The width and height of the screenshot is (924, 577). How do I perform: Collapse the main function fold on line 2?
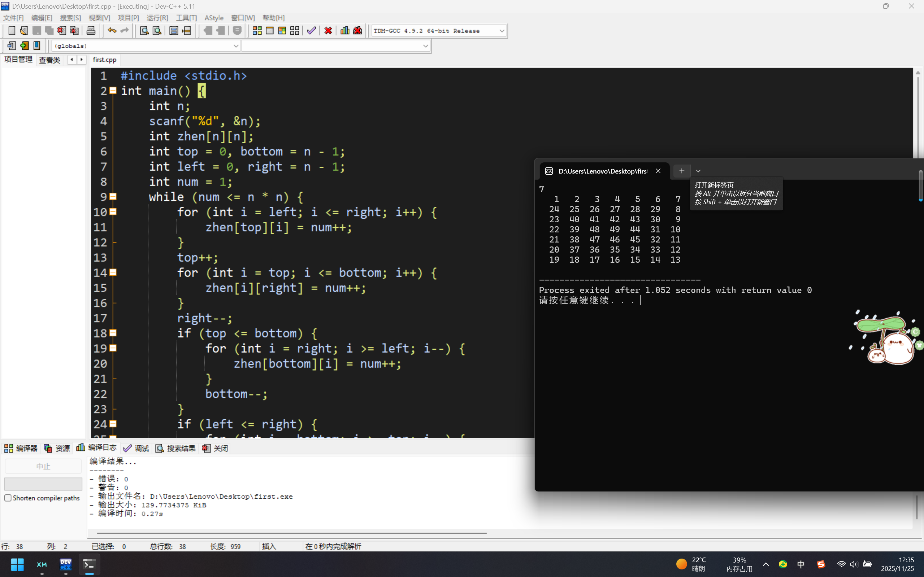coord(113,91)
